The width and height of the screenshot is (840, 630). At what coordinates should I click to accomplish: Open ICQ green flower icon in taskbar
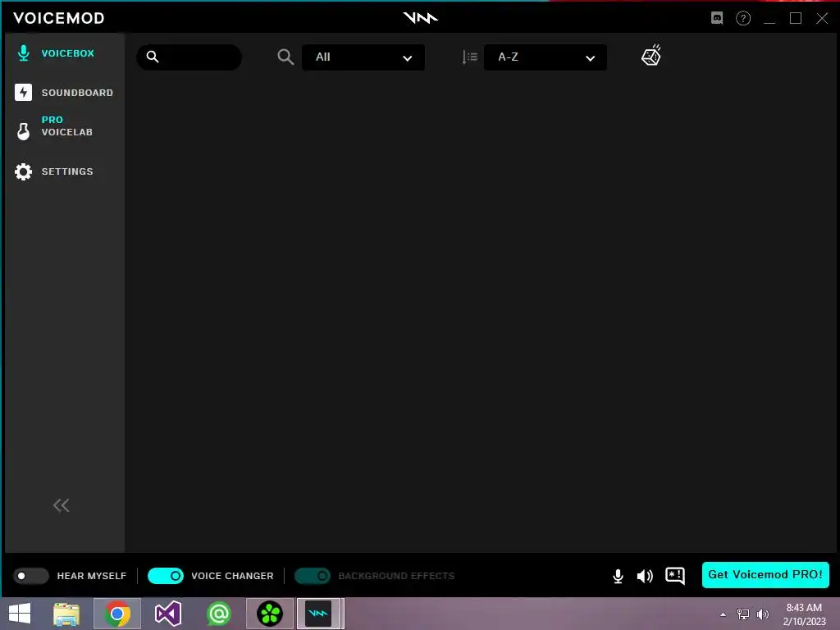point(269,614)
